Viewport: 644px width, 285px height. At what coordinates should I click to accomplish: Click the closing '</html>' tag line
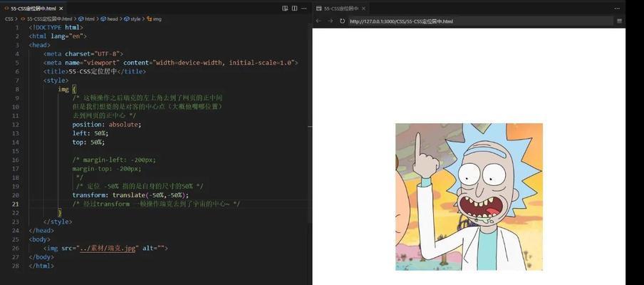41,266
